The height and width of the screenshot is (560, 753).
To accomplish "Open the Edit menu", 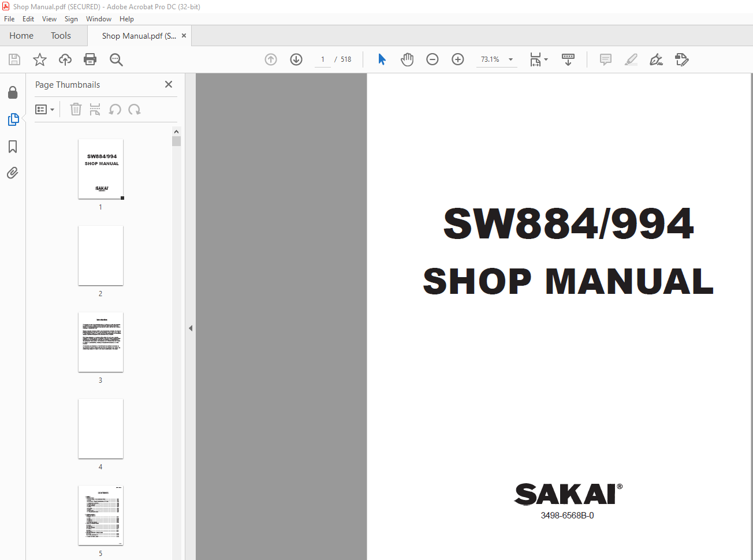I will pyautogui.click(x=28, y=19).
